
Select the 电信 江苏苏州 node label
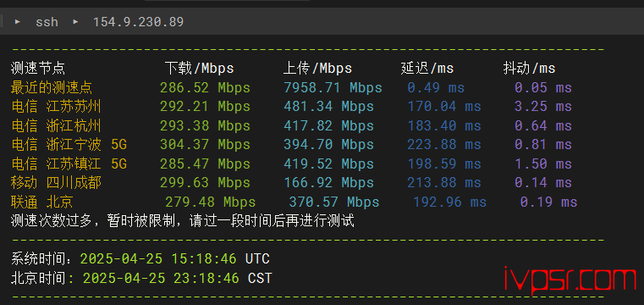coord(56,107)
